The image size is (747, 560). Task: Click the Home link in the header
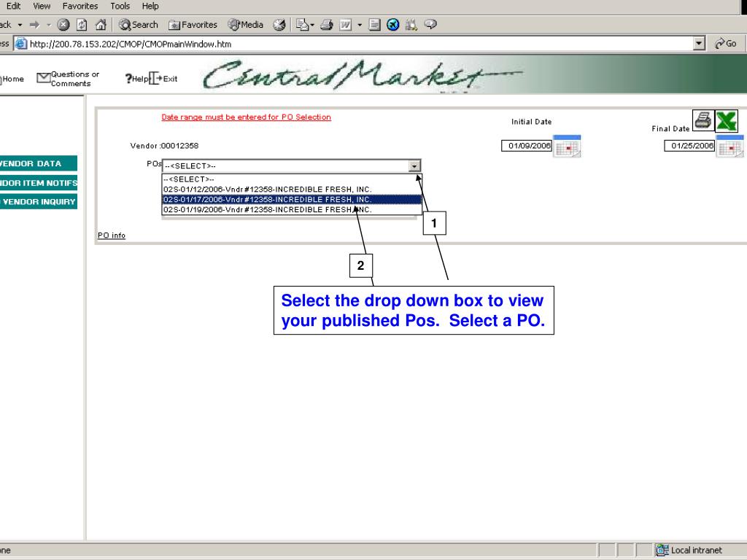point(13,79)
